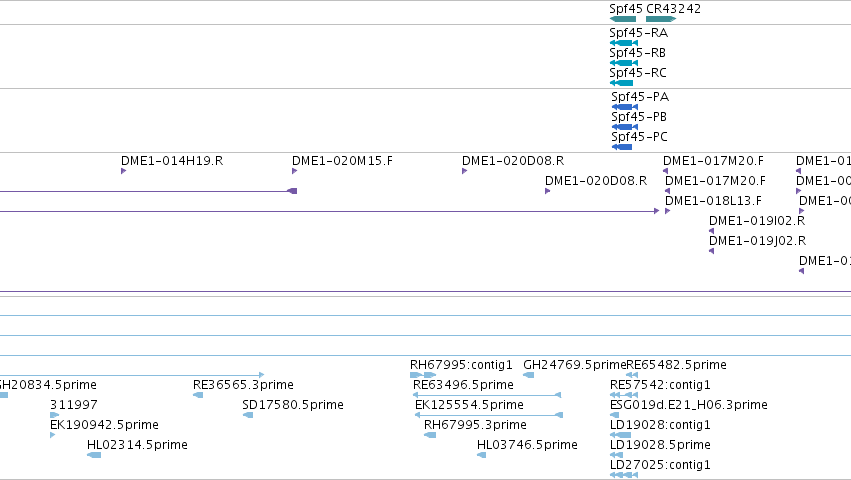
Task: Open the LD19028:contig1 EST label
Action: (x=660, y=425)
